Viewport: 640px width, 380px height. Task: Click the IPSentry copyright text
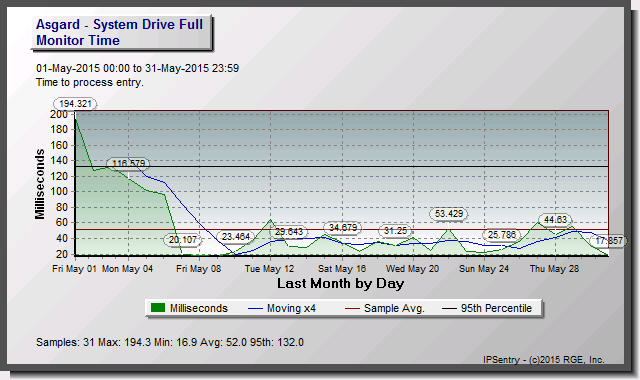coord(544,360)
